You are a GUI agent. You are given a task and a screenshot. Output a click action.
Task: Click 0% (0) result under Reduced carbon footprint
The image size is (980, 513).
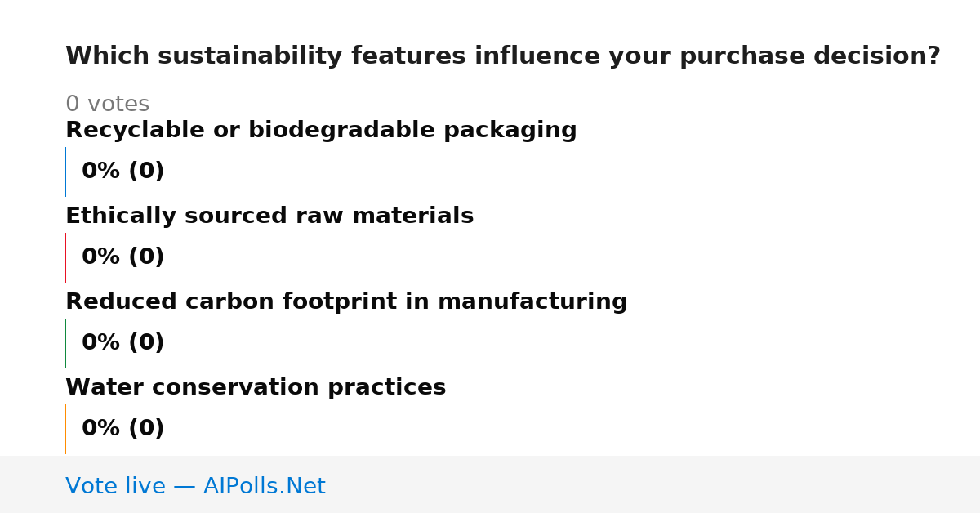[x=122, y=343]
